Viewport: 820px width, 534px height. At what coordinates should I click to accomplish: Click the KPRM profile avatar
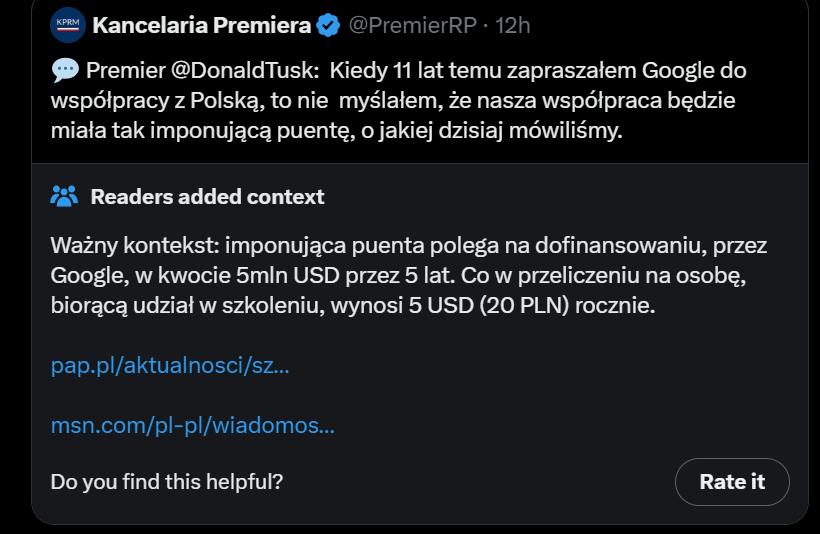tap(68, 26)
